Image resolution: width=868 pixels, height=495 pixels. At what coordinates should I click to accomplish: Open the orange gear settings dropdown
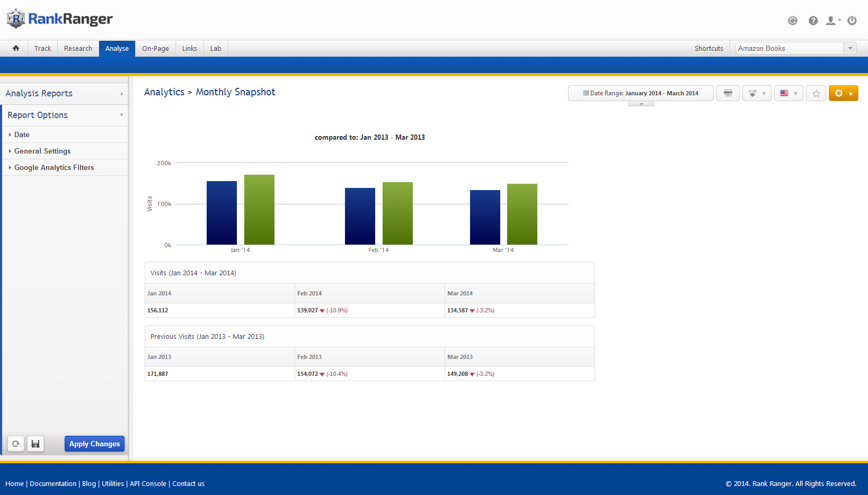pyautogui.click(x=843, y=93)
